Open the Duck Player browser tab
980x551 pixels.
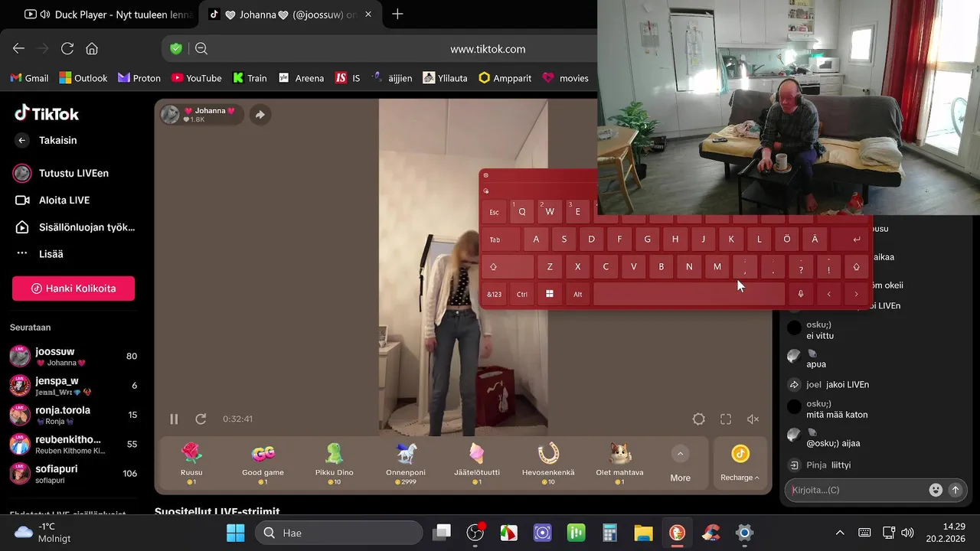click(108, 15)
